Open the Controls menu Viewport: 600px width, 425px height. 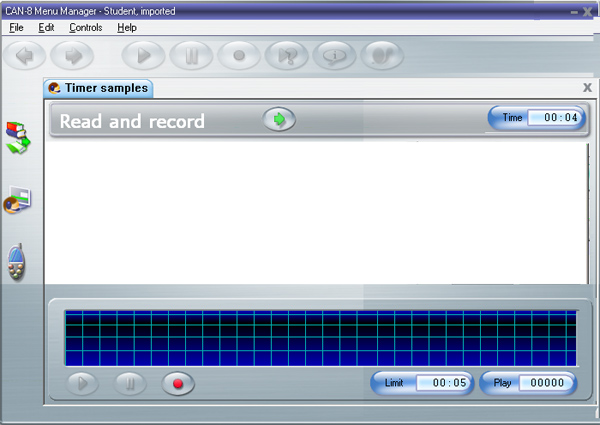pyautogui.click(x=86, y=28)
